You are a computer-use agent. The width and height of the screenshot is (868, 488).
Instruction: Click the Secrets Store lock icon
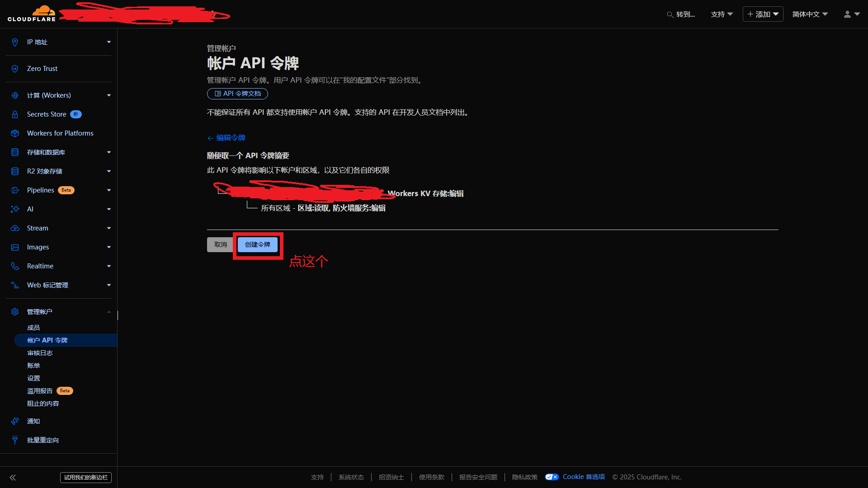point(15,114)
